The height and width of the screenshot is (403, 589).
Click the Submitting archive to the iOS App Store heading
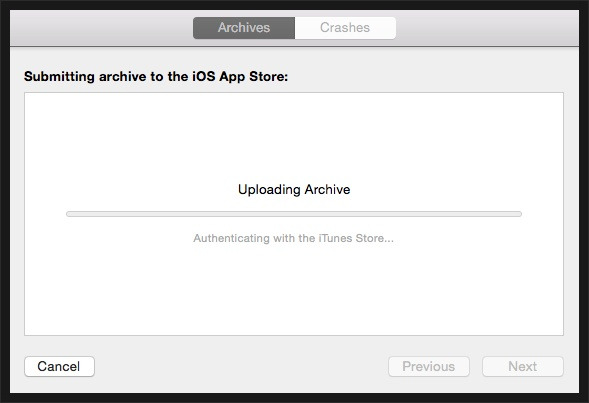pyautogui.click(x=156, y=77)
